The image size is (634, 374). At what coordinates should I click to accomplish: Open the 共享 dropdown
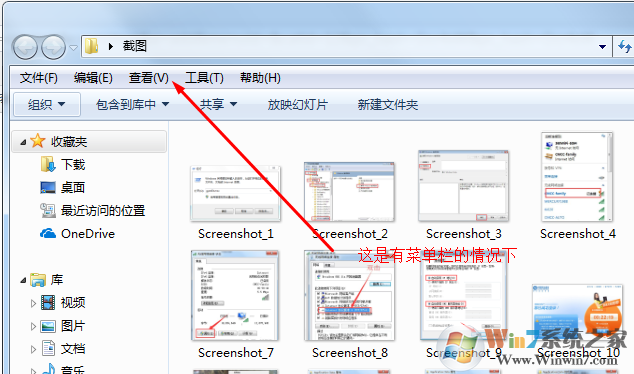tap(218, 105)
